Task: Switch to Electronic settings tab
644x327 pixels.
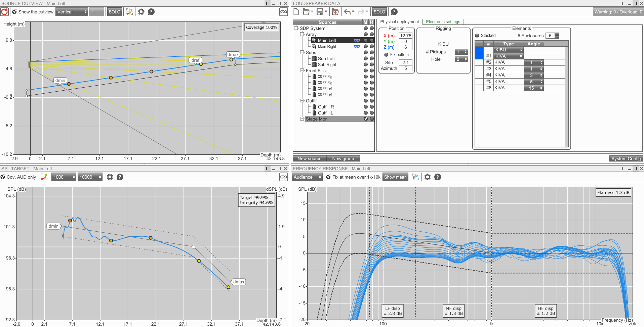Action: click(443, 22)
